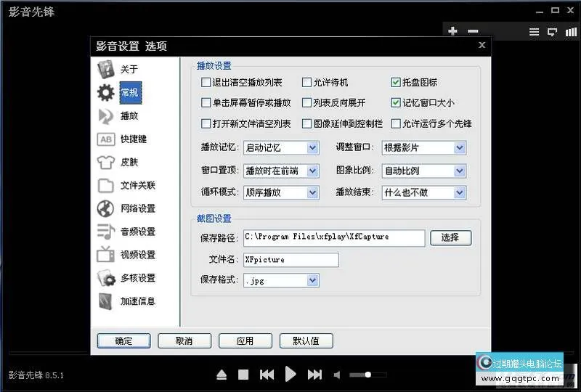Enable 列表反向展开 checkbox

(306, 102)
